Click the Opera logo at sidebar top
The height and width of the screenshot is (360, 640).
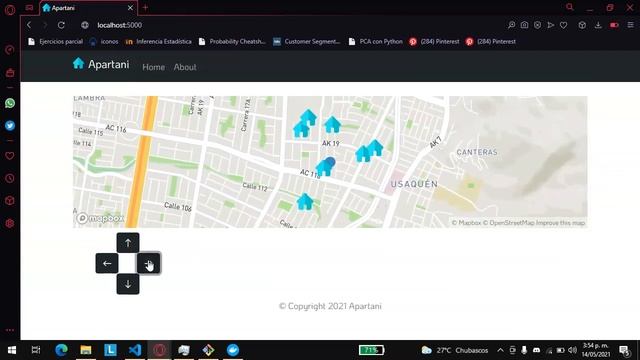point(10,9)
